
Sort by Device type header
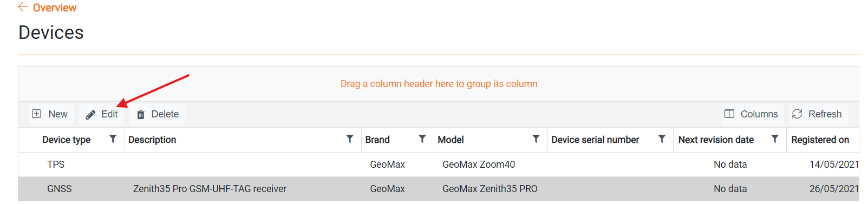tap(67, 140)
